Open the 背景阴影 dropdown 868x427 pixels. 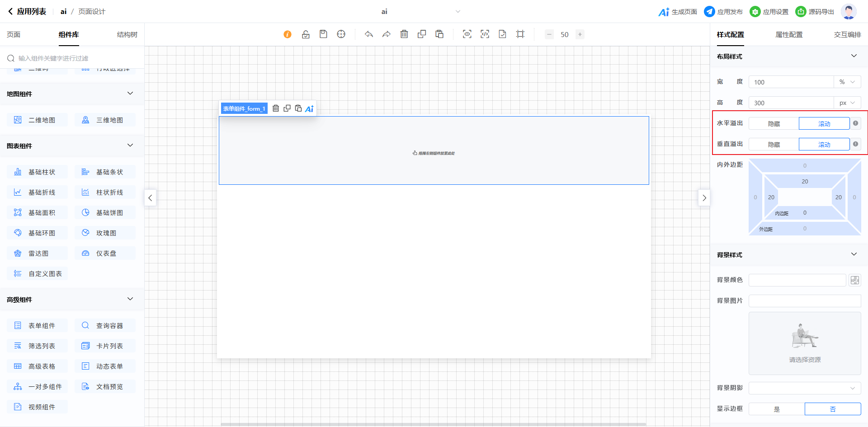(805, 388)
